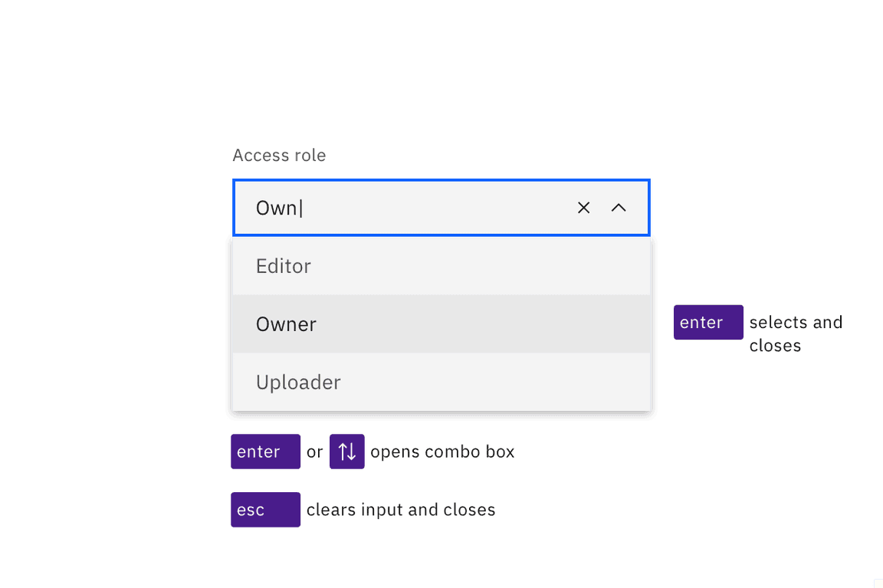Click the "opens combo box" caption

tap(442, 452)
